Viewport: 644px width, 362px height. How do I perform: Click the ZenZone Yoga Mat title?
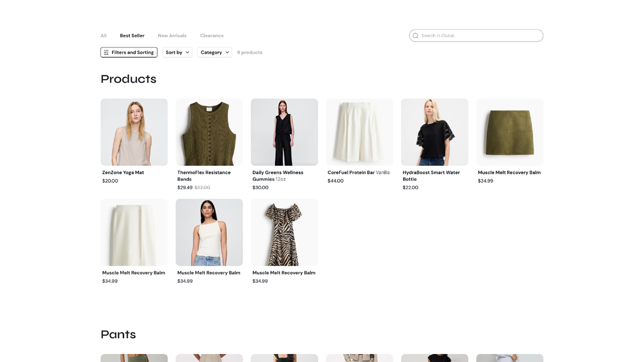point(123,173)
